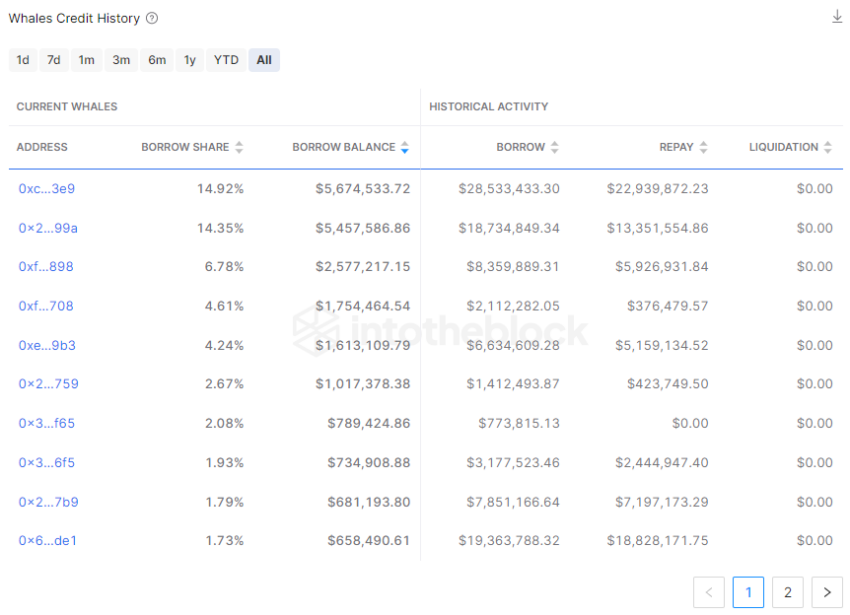
Task: Open whale address 0xf...708
Action: (x=46, y=306)
